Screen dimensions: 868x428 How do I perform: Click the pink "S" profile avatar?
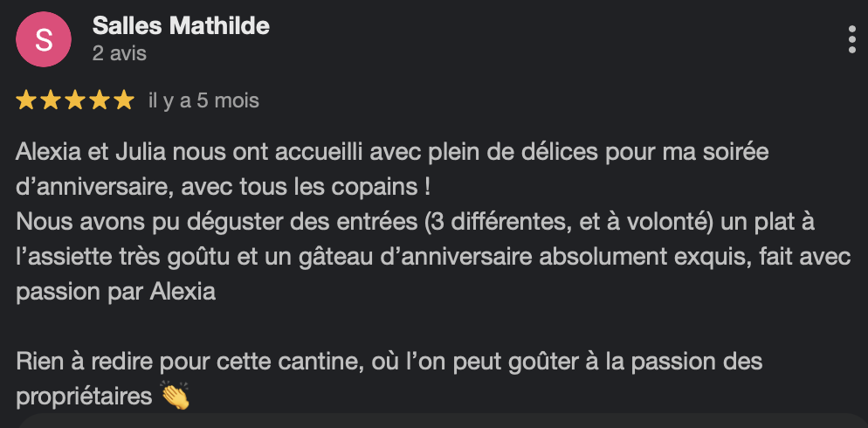[43, 39]
